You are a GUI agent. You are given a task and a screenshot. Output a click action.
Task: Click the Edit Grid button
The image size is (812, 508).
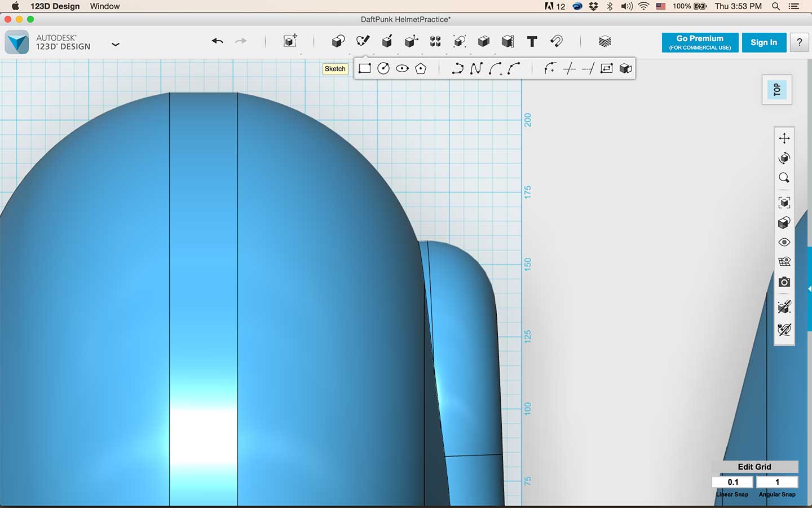coord(754,467)
